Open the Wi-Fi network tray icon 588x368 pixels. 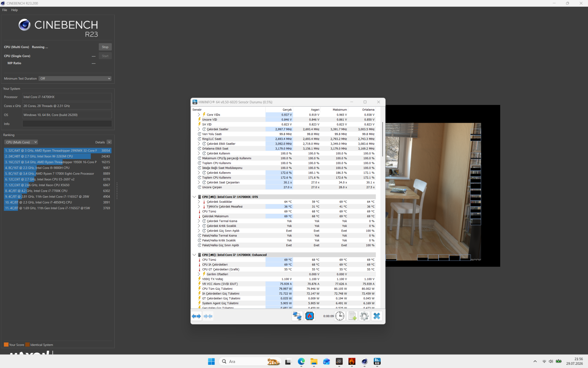tap(544, 362)
